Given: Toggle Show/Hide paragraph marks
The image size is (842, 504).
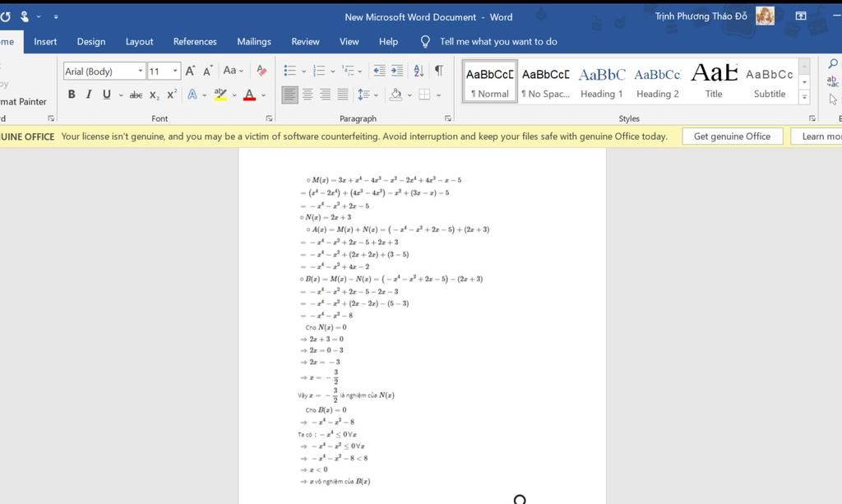Looking at the screenshot, I should coord(439,71).
